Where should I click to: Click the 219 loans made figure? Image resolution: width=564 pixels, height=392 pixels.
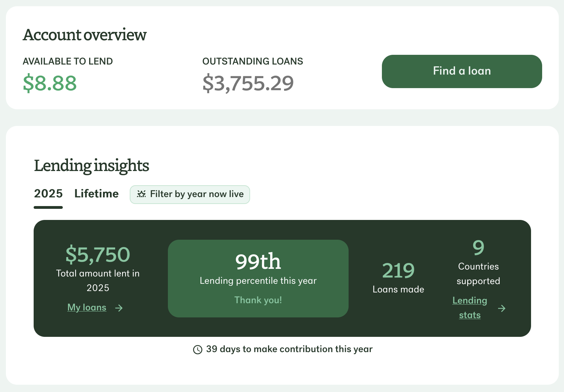click(398, 271)
